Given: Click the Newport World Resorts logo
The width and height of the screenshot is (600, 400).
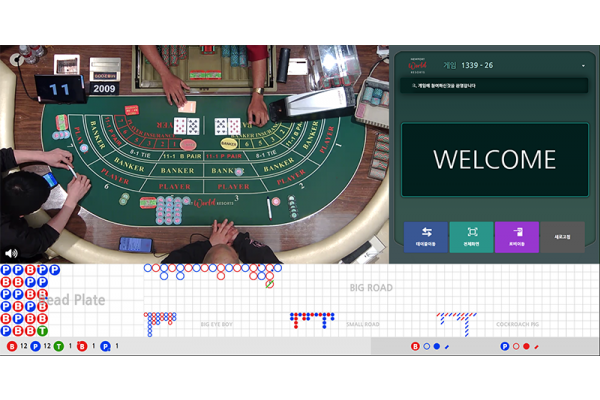Looking at the screenshot, I should point(416,64).
